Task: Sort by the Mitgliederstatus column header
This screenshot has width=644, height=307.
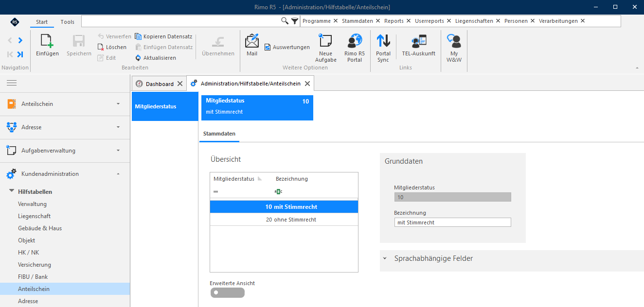Action: pos(234,179)
